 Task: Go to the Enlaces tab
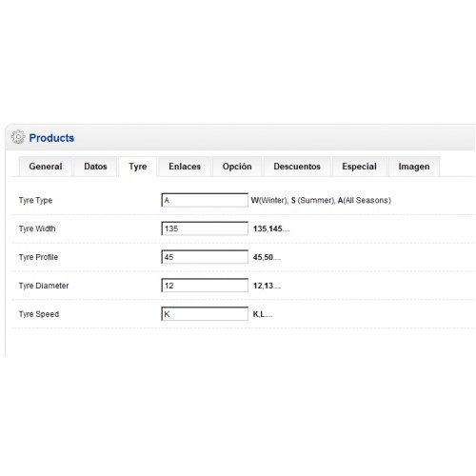click(185, 167)
